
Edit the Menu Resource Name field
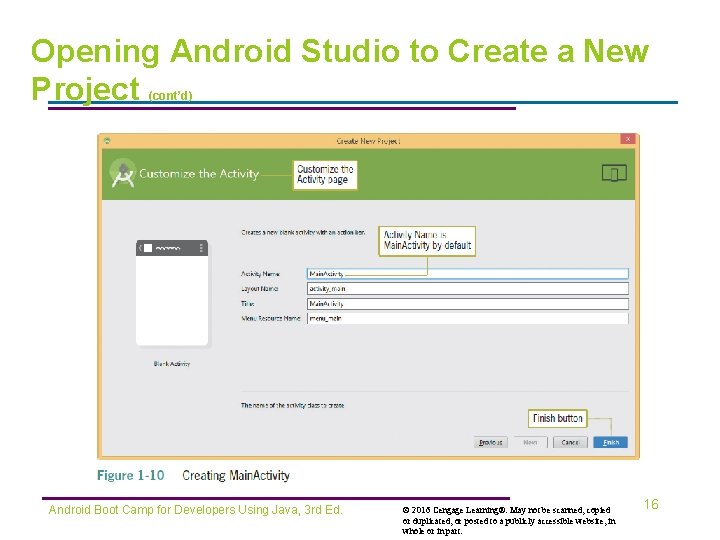click(x=467, y=318)
